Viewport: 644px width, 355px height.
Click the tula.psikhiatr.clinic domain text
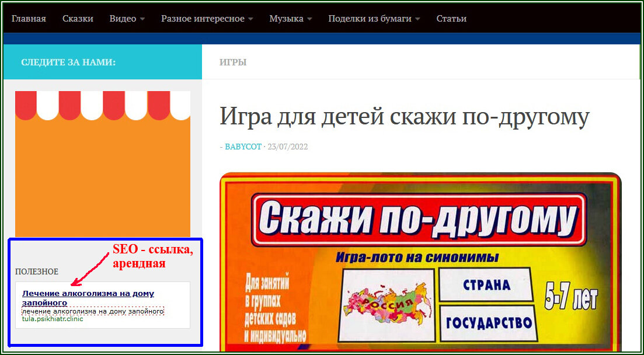(53, 319)
